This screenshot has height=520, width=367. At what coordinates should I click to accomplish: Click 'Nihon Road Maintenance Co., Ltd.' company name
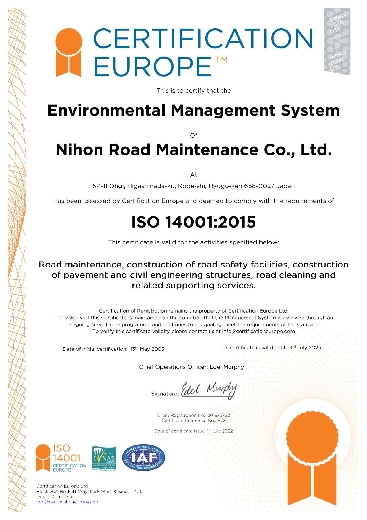(194, 150)
